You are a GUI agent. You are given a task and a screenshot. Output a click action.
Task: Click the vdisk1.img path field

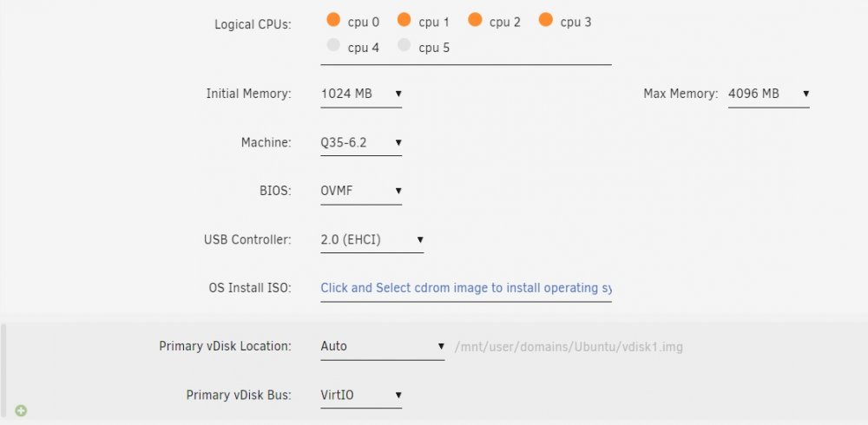[x=569, y=347]
